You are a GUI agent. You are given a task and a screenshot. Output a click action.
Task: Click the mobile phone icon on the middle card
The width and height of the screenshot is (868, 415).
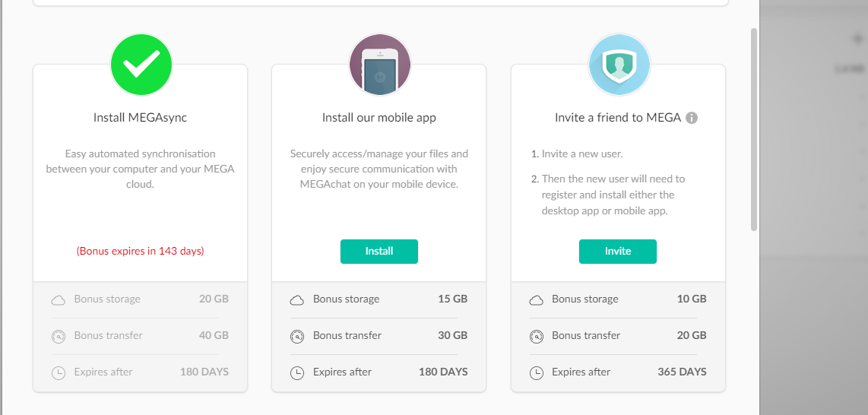point(379,65)
